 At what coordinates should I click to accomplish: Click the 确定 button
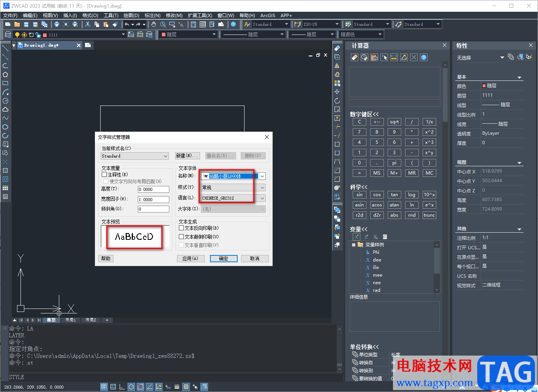click(x=224, y=258)
